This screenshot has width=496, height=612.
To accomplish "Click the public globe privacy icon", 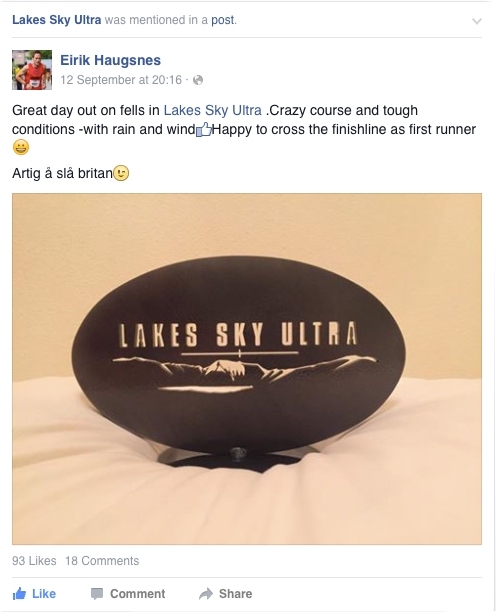I will coord(198,80).
